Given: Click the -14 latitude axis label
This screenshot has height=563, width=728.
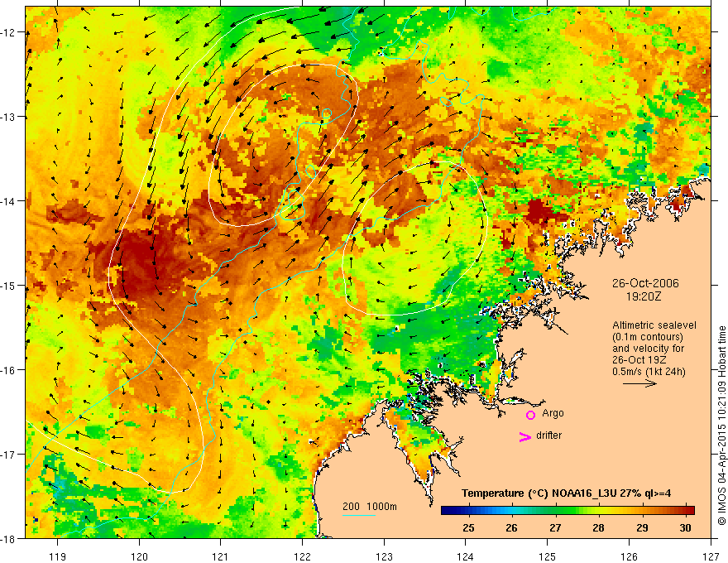Looking at the screenshot, I should (x=8, y=201).
